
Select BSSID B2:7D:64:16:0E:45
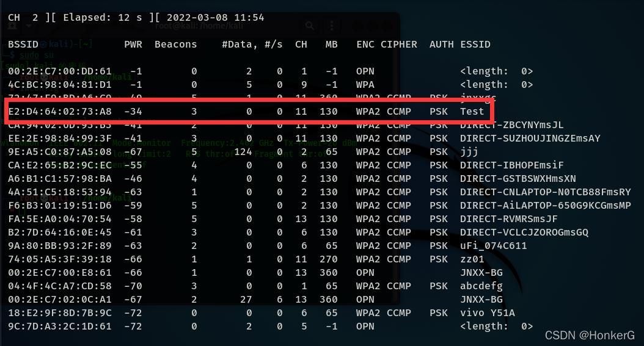click(x=59, y=232)
